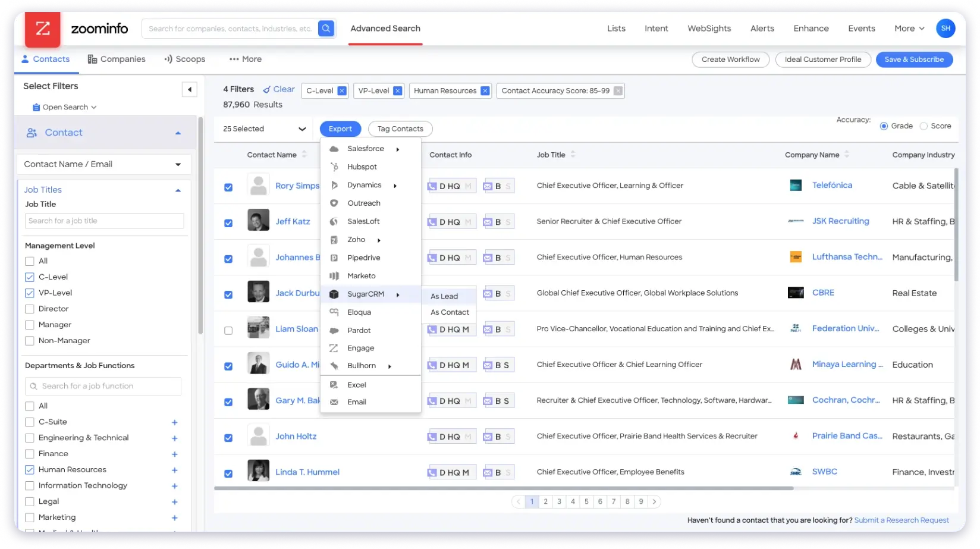
Task: Uncheck the Human Resources department checkbox
Action: [x=30, y=470]
